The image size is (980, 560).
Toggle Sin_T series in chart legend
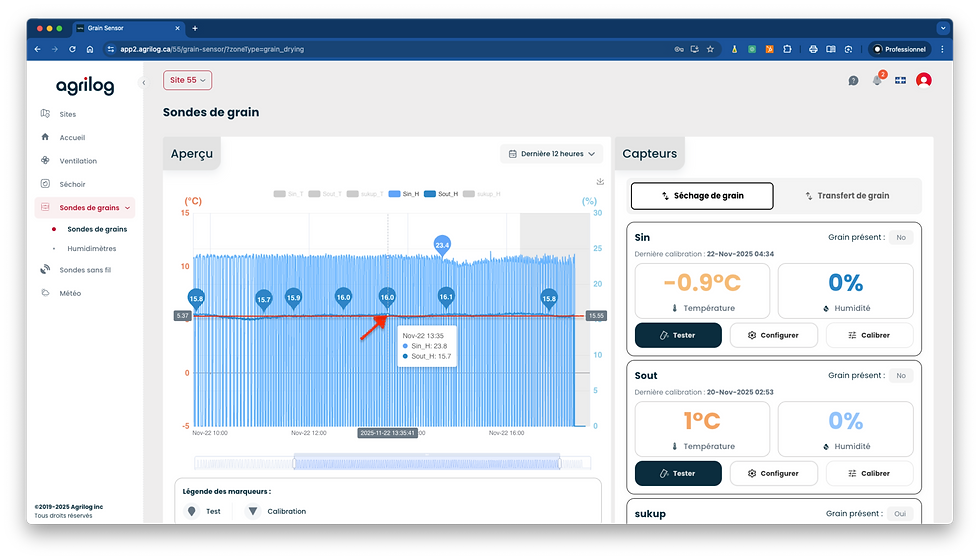[288, 194]
